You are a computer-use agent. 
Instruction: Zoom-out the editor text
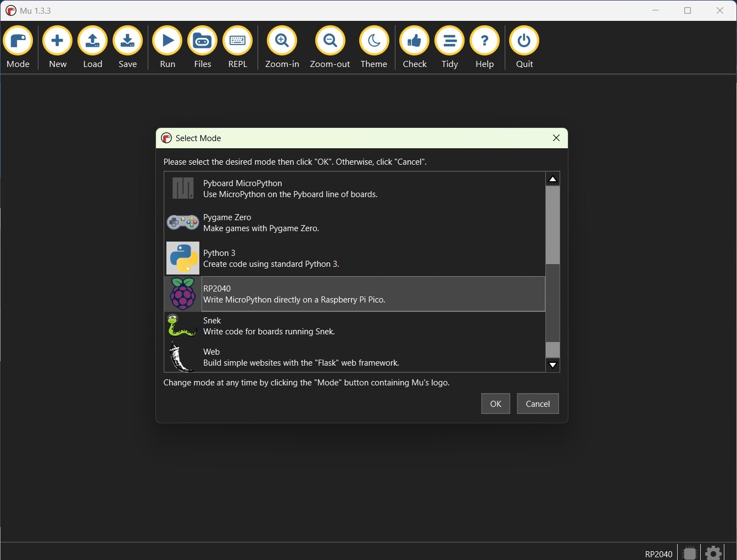coord(330,48)
